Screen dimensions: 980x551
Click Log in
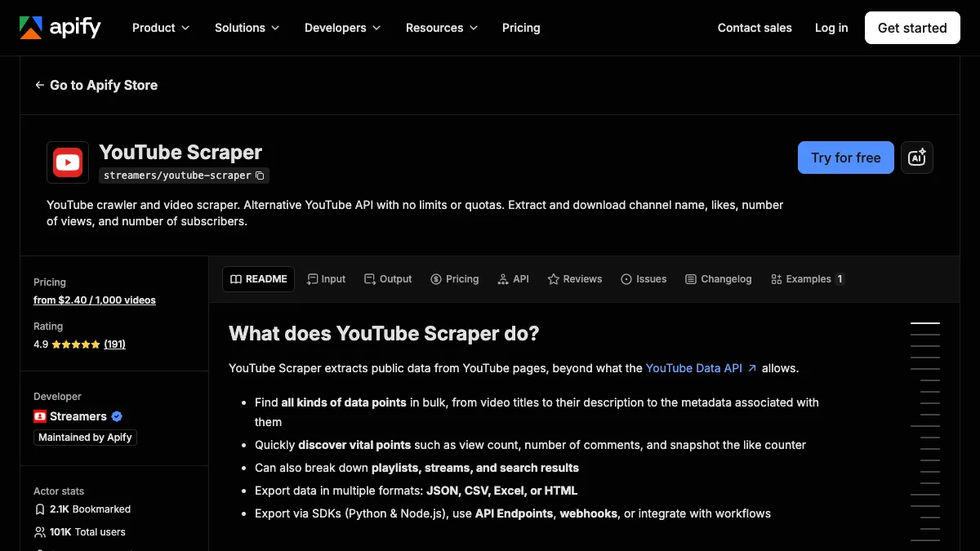tap(831, 28)
